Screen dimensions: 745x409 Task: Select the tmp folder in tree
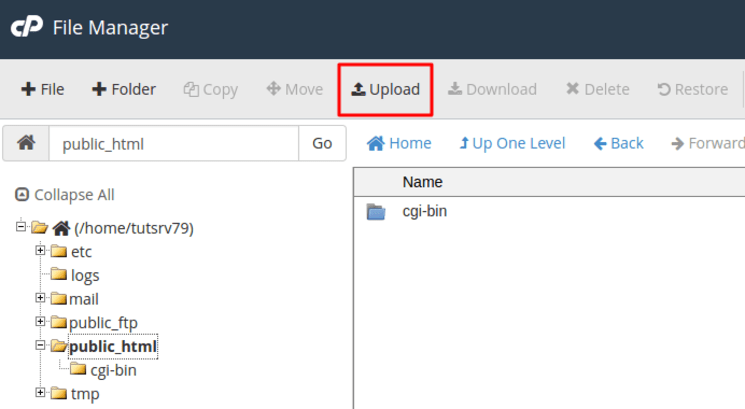[85, 394]
